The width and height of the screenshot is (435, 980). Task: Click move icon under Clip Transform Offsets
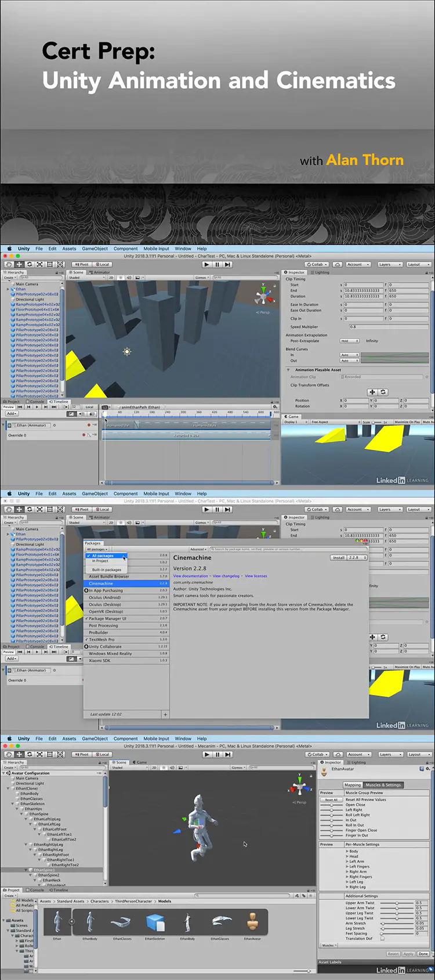click(x=372, y=392)
